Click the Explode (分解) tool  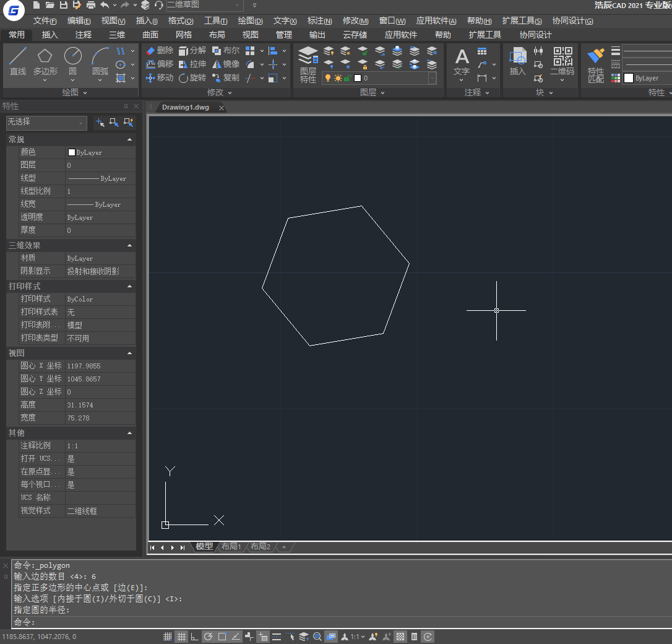[x=192, y=51]
